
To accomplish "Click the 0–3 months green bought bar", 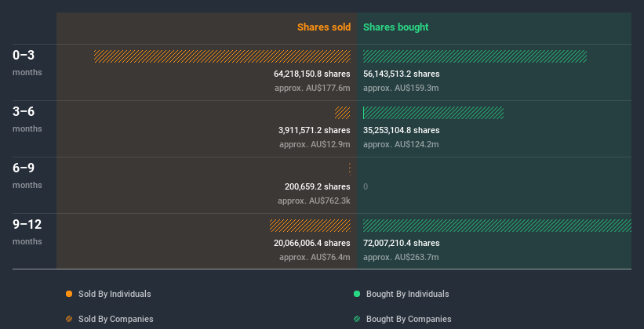I will point(475,56).
